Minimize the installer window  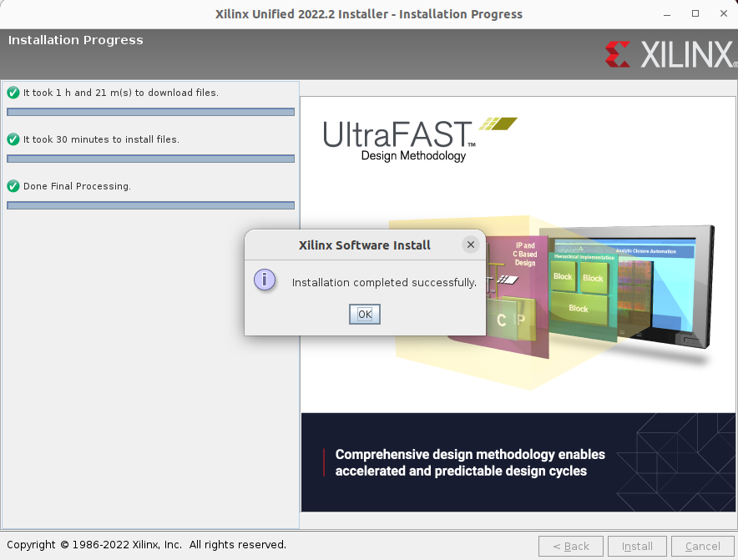click(667, 14)
